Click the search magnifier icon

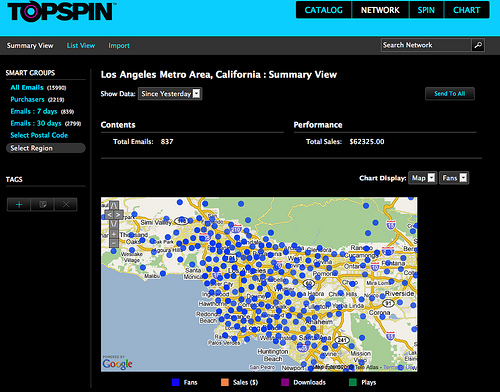point(478,45)
